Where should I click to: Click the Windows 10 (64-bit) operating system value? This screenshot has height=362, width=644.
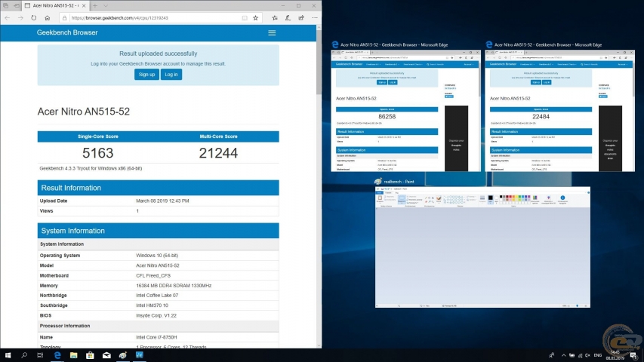point(157,256)
